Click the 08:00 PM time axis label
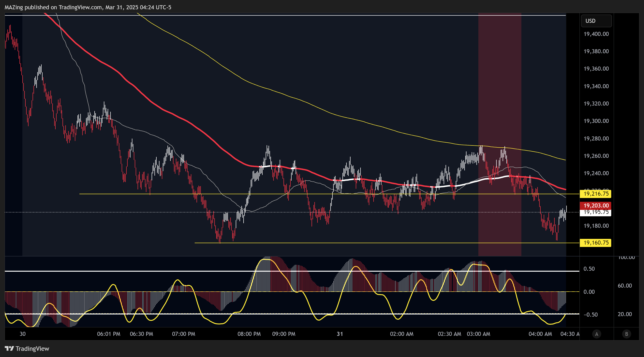Screen dimensions: 644x357 pos(249,334)
